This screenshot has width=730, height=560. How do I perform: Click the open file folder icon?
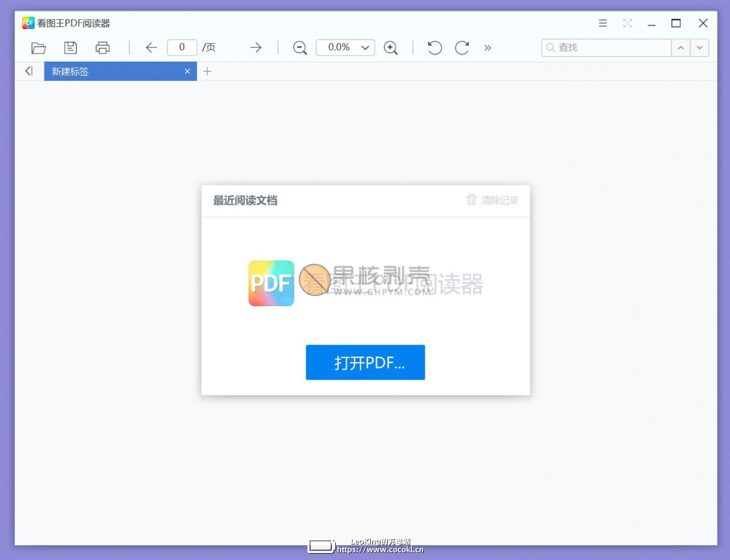point(38,48)
